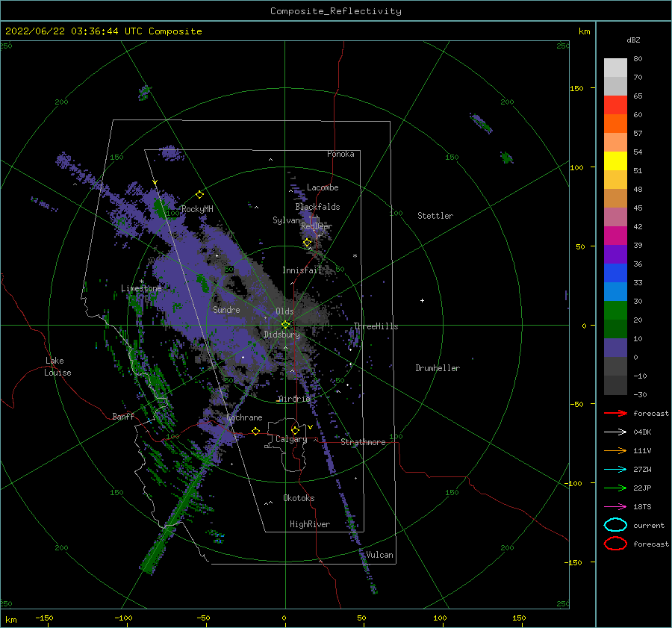Select the white 04DK arrow icon

(x=615, y=432)
